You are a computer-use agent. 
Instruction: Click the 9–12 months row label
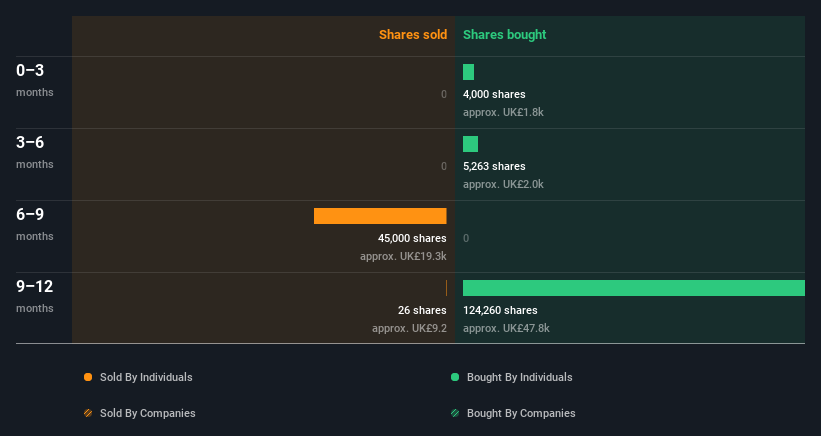pyautogui.click(x=35, y=296)
